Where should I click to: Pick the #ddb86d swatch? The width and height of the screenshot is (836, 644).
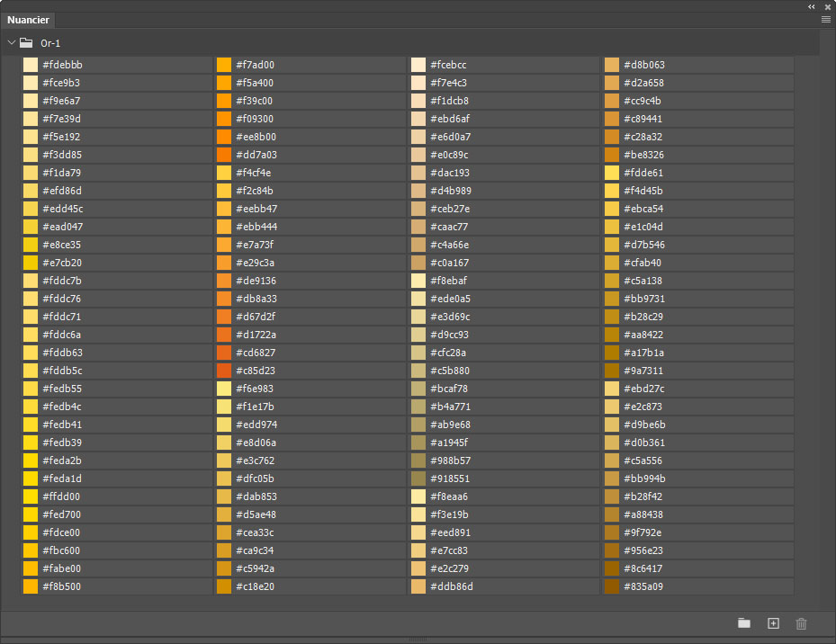[x=418, y=586]
